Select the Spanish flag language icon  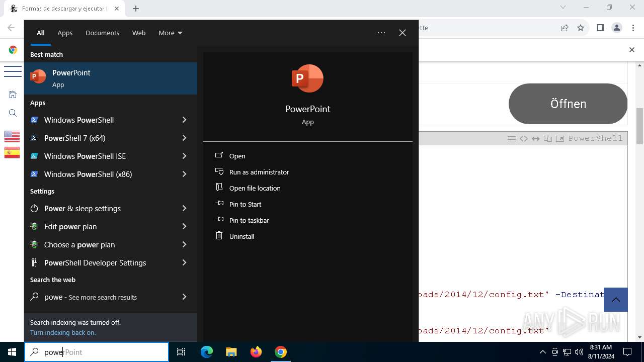point(12,152)
